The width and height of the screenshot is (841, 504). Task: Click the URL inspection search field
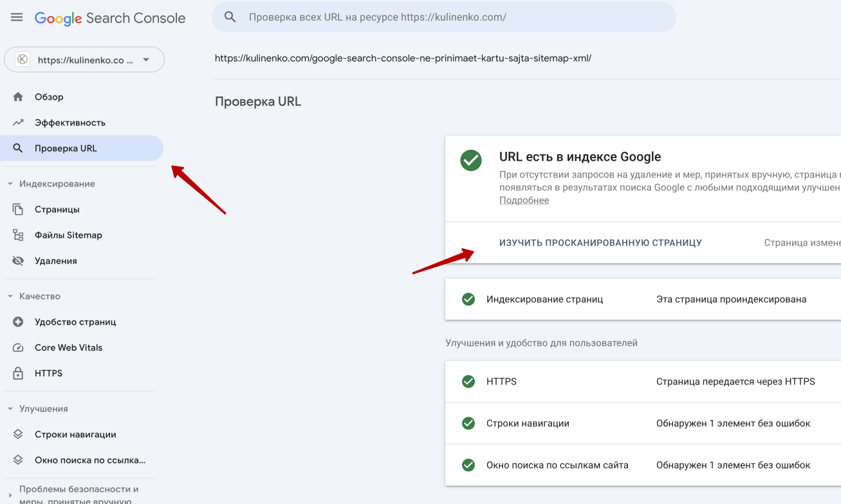444,17
